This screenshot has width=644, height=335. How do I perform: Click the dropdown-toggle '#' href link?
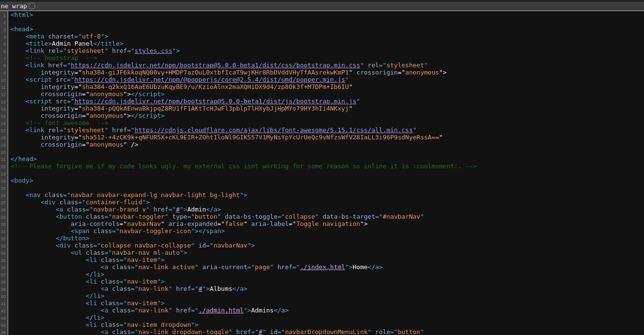[x=260, y=332]
